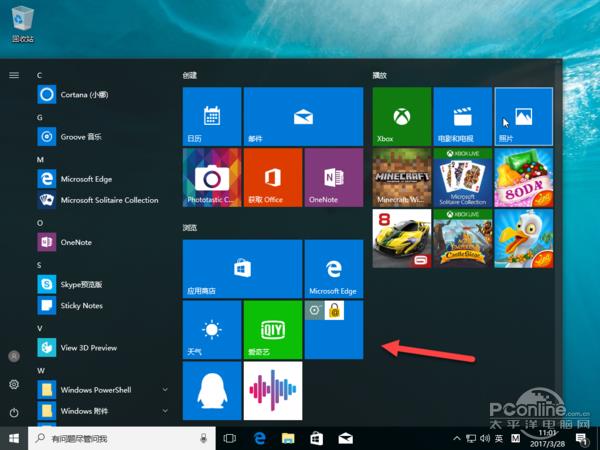Click the microphone icon in search box
Screen dimensions: 600x450
pyautogui.click(x=203, y=438)
